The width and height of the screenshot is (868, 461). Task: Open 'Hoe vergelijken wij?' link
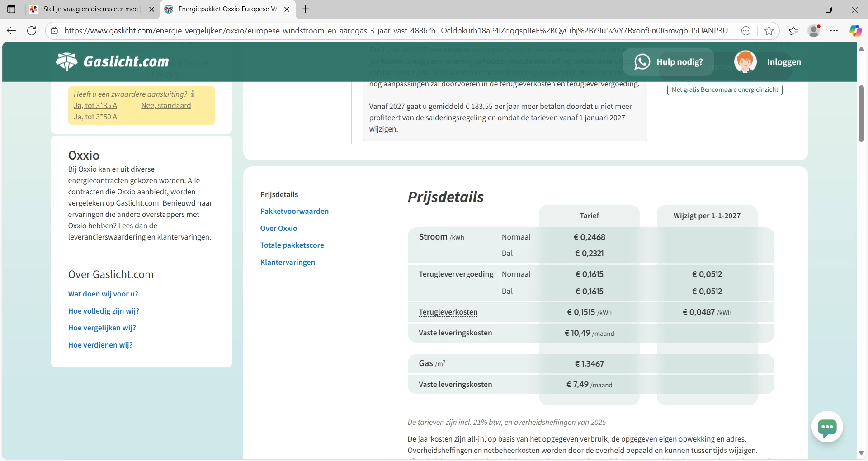click(x=102, y=328)
